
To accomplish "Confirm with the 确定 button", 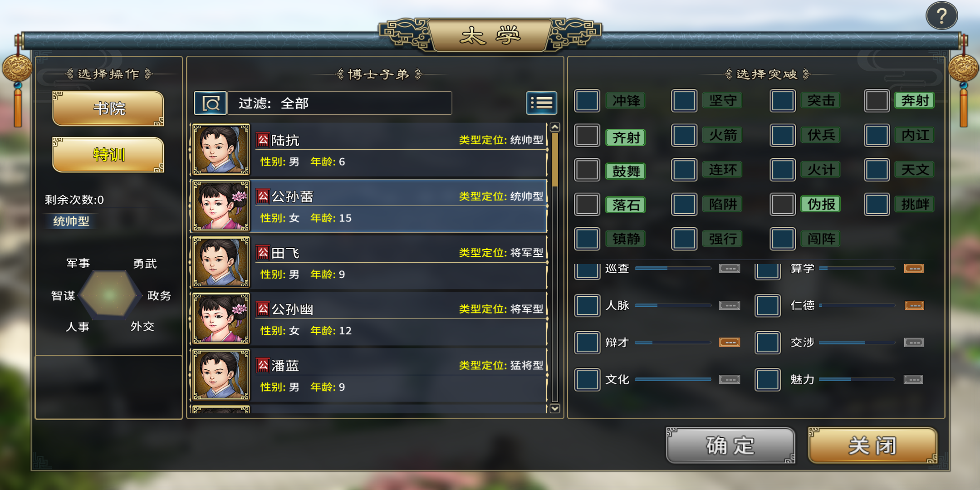I will coord(730,446).
